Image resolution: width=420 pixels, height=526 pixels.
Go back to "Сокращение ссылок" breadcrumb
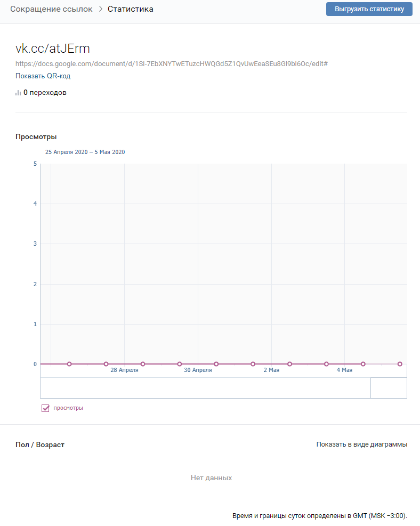(x=51, y=9)
